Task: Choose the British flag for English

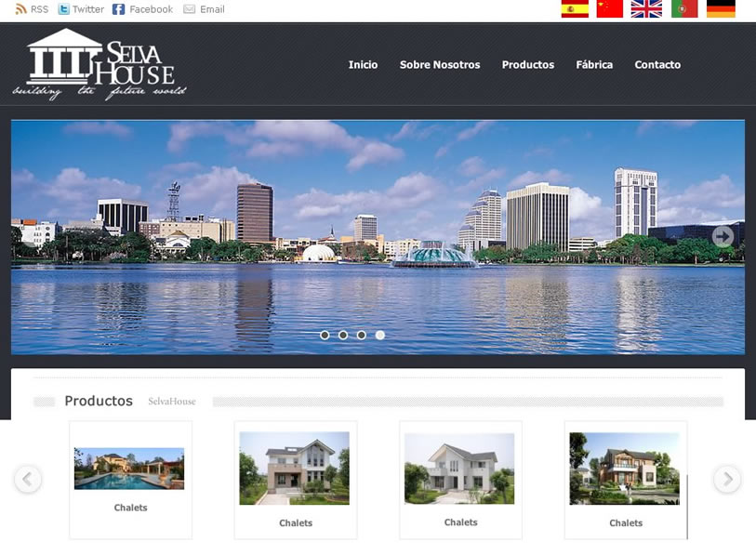Action: (646, 9)
